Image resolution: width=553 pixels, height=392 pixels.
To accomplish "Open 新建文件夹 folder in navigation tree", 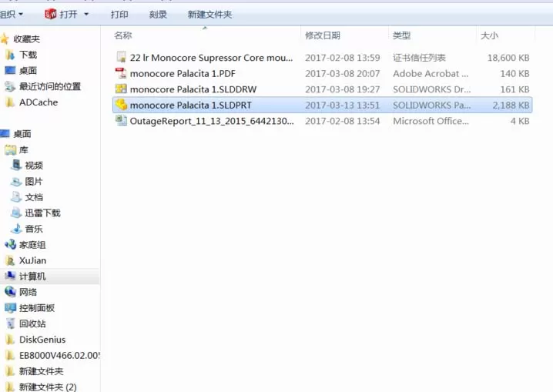I will pos(42,371).
